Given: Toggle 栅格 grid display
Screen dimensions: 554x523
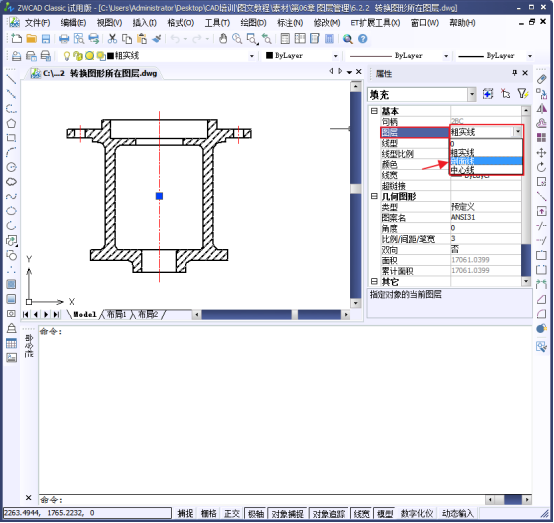Looking at the screenshot, I should 208,513.
